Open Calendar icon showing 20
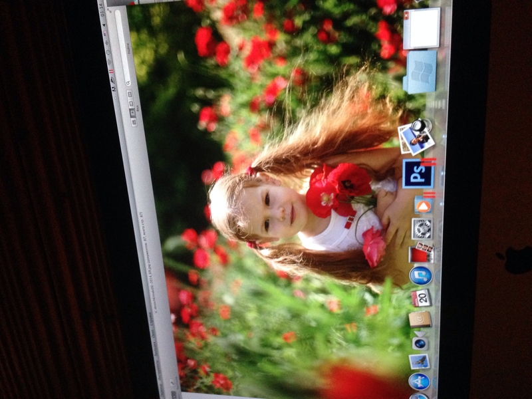Screen dimensions: 532x399 pyautogui.click(x=421, y=297)
